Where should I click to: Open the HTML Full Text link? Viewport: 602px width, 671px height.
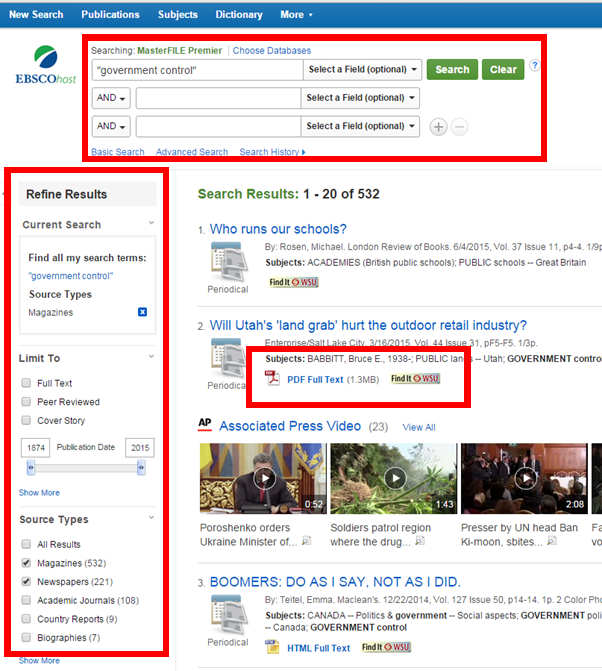318,648
